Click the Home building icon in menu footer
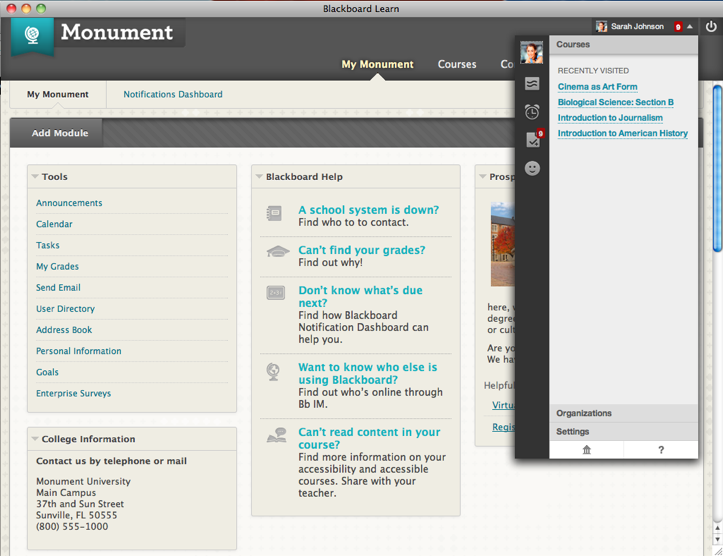Image resolution: width=723 pixels, height=556 pixels. (x=587, y=450)
